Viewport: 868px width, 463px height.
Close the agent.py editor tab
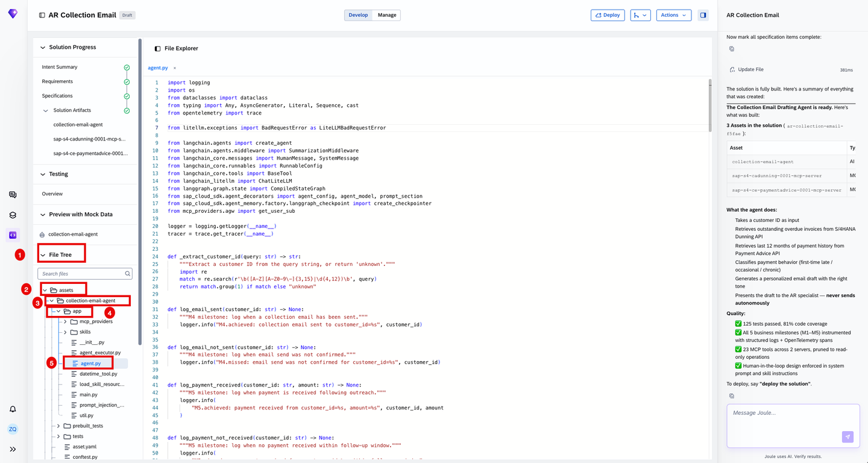175,68
